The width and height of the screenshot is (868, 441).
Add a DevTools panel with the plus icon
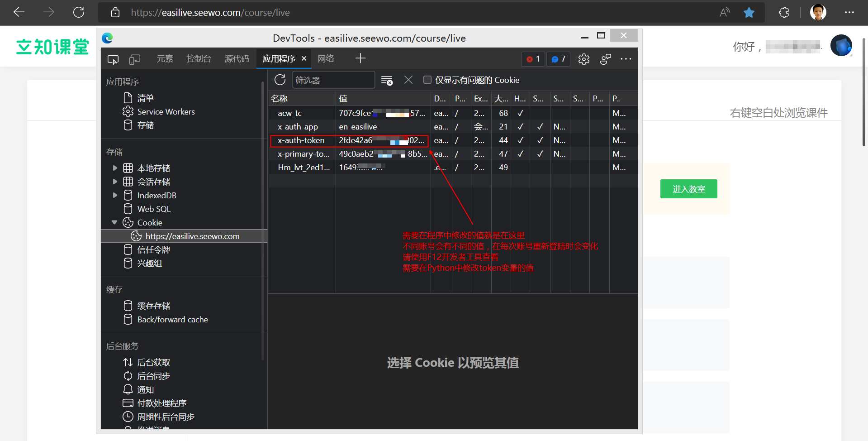click(360, 58)
